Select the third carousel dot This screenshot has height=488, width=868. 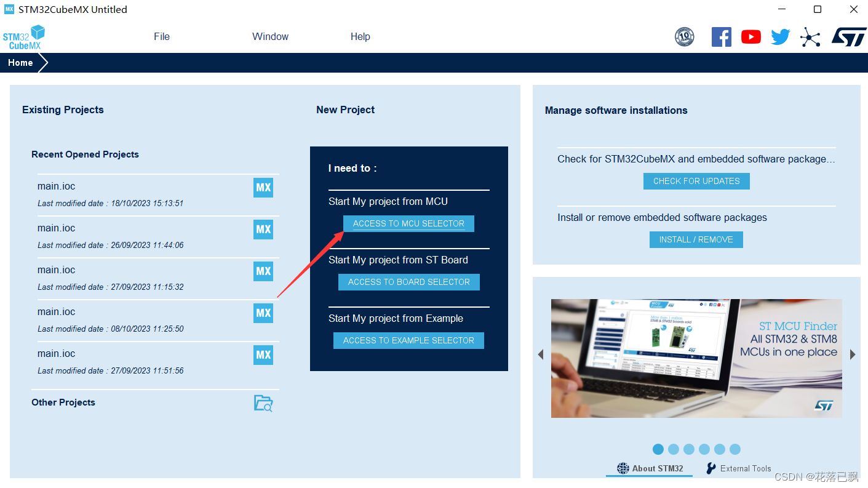click(689, 449)
